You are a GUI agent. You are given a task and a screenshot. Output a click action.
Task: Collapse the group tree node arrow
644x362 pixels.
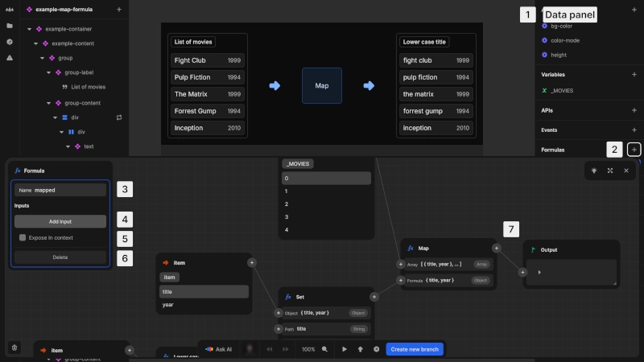tap(43, 58)
